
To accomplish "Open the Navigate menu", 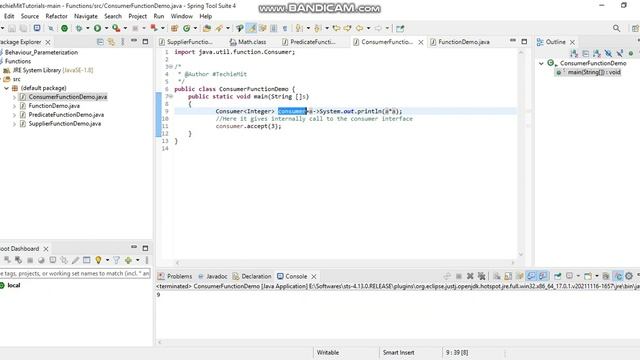I will pos(86,16).
